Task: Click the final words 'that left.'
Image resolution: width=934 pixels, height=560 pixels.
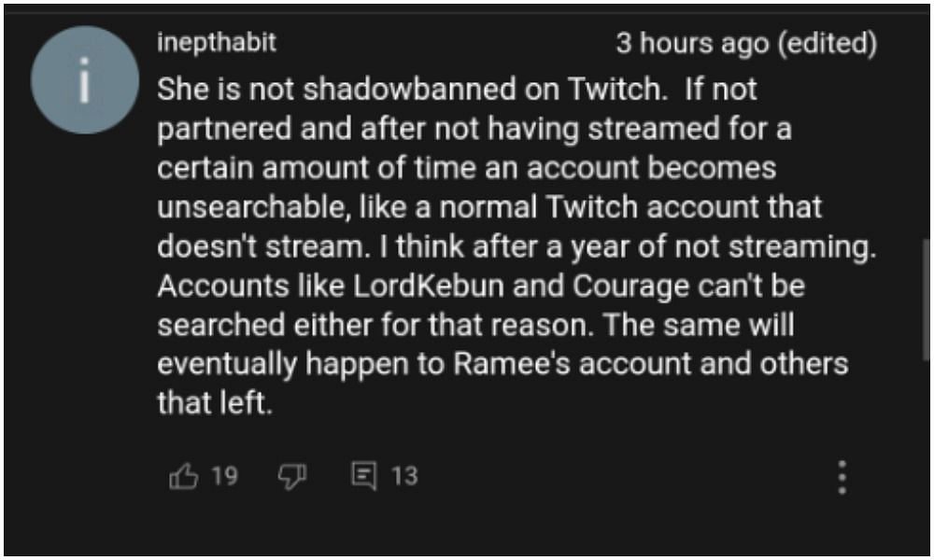Action: pos(214,402)
